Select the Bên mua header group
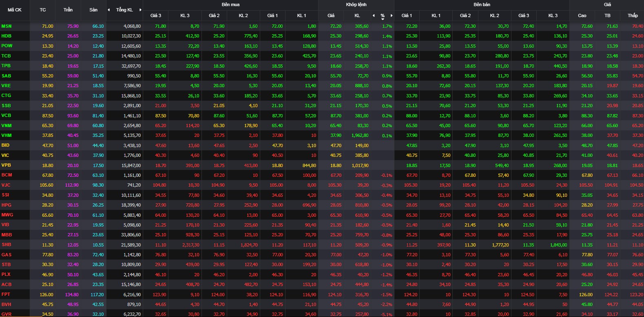Screen dimensions: 644x317 click(231, 4)
